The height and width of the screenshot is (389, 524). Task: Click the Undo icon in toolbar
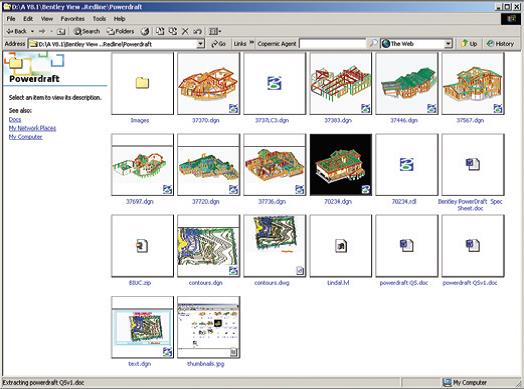click(x=198, y=31)
